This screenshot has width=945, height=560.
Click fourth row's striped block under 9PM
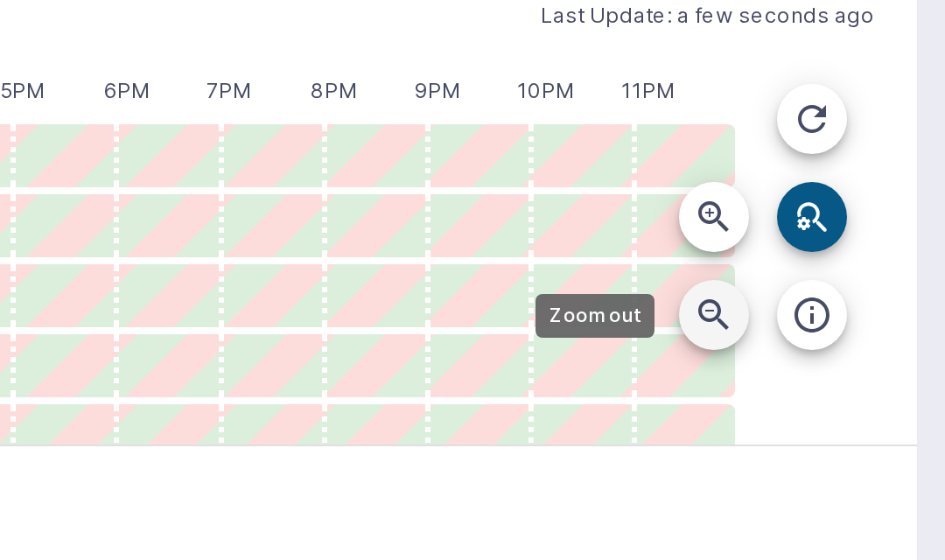pos(479,365)
